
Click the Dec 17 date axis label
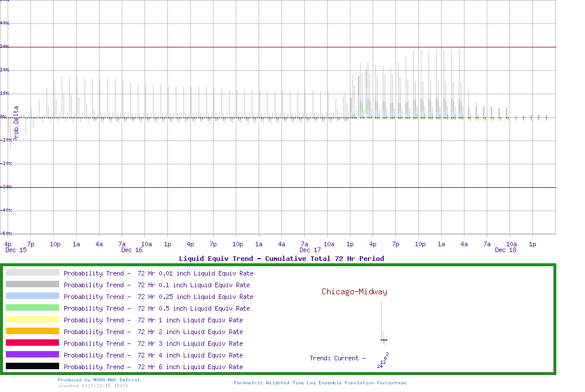coord(310,250)
